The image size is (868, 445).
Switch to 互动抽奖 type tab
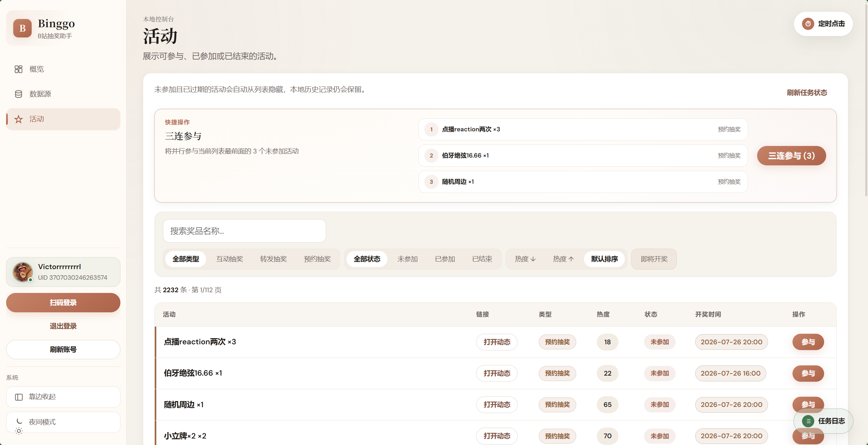tap(230, 259)
